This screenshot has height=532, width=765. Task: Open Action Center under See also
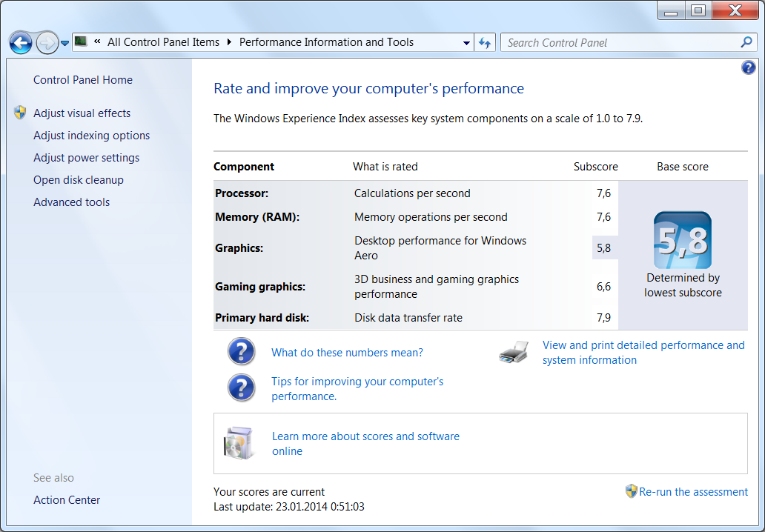click(x=67, y=500)
